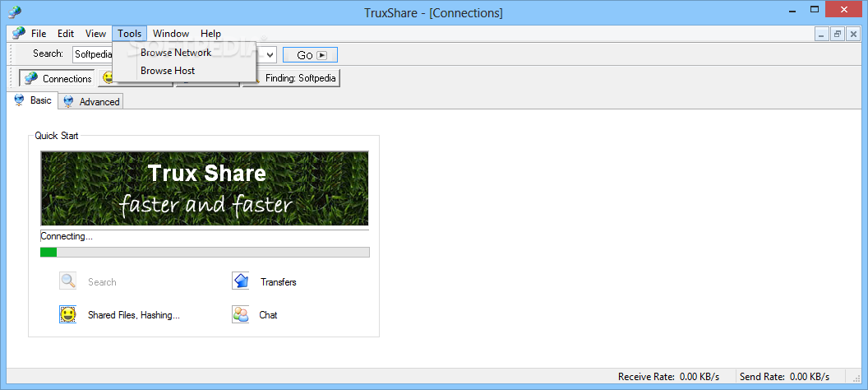Restore the inner Connections child window
Viewport: 868px width, 390px height.
pos(837,35)
